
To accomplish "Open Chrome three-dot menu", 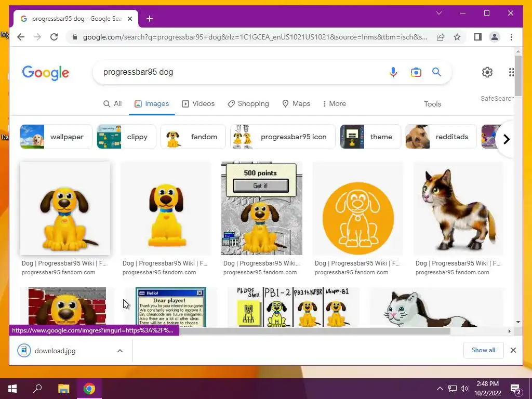I will pyautogui.click(x=511, y=37).
